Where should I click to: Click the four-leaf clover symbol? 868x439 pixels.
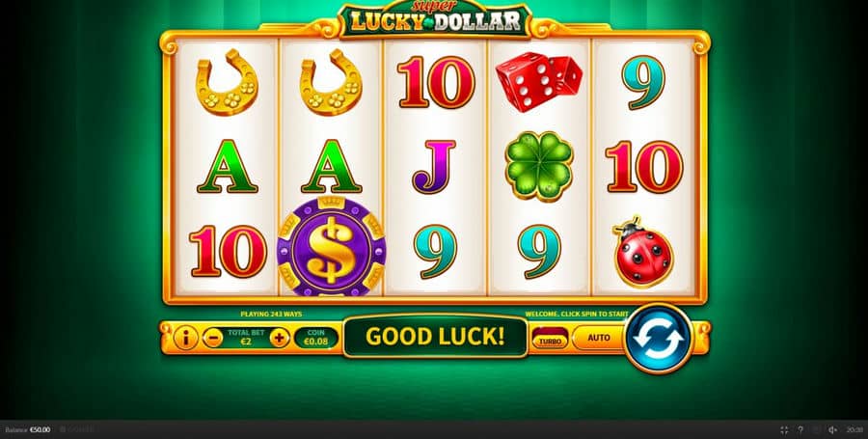[538, 166]
